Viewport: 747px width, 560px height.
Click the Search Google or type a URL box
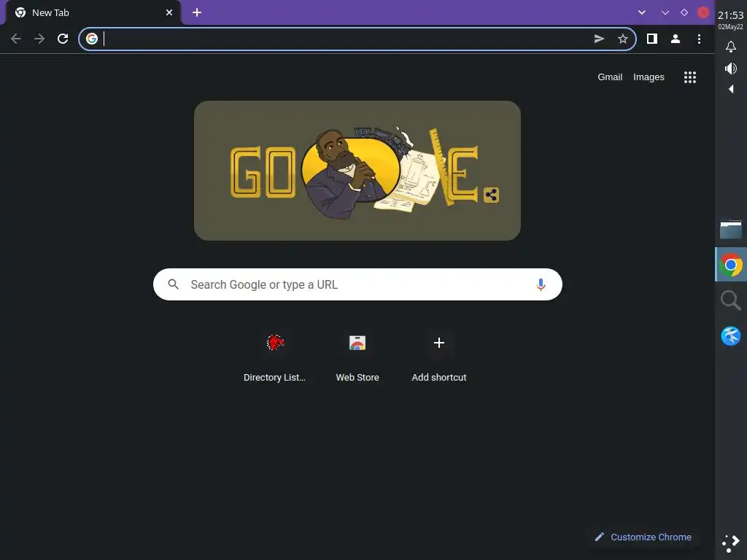[357, 284]
